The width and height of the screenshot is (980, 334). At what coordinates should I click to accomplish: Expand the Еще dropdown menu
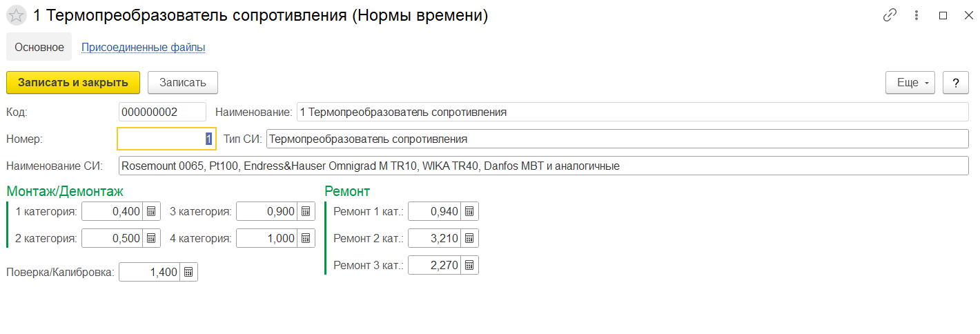coord(910,83)
